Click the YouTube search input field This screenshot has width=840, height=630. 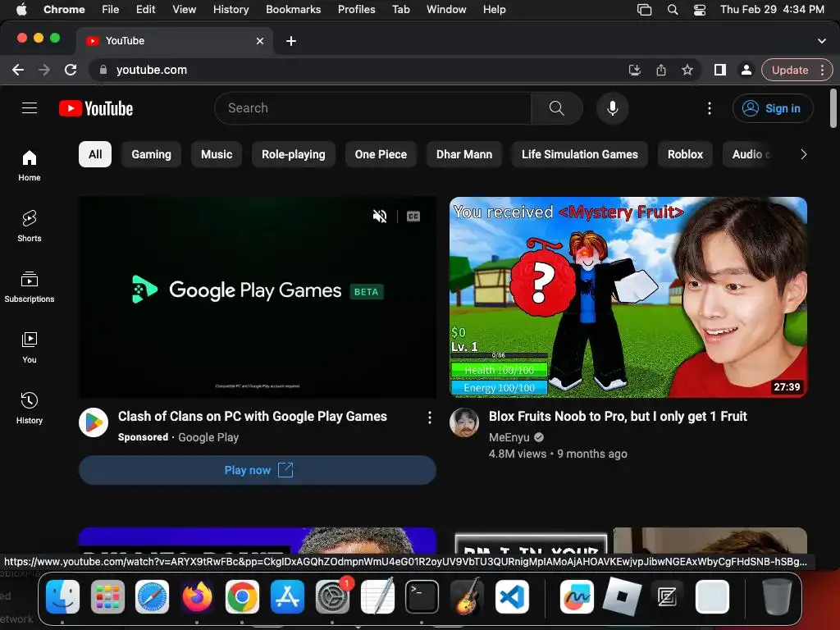[x=373, y=108]
